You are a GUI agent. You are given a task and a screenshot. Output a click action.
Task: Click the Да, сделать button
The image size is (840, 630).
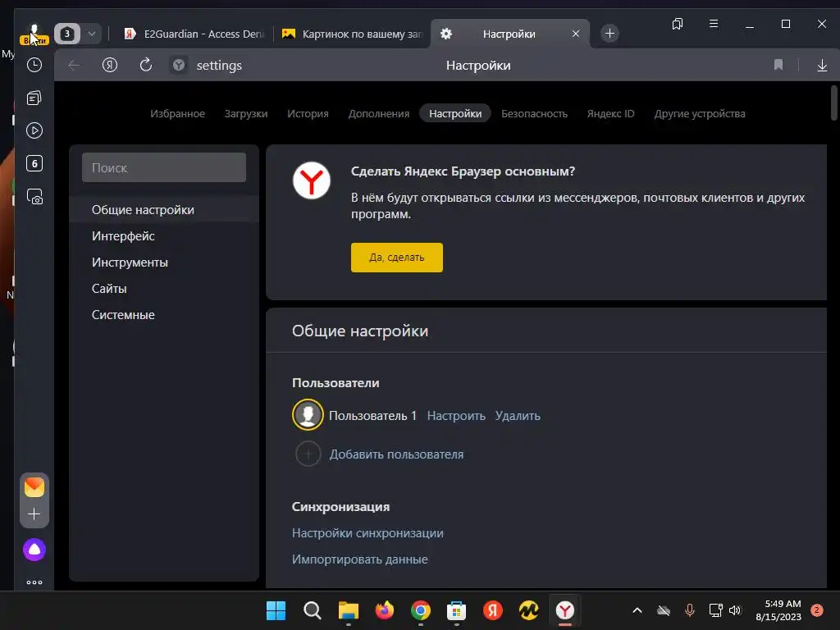point(397,258)
